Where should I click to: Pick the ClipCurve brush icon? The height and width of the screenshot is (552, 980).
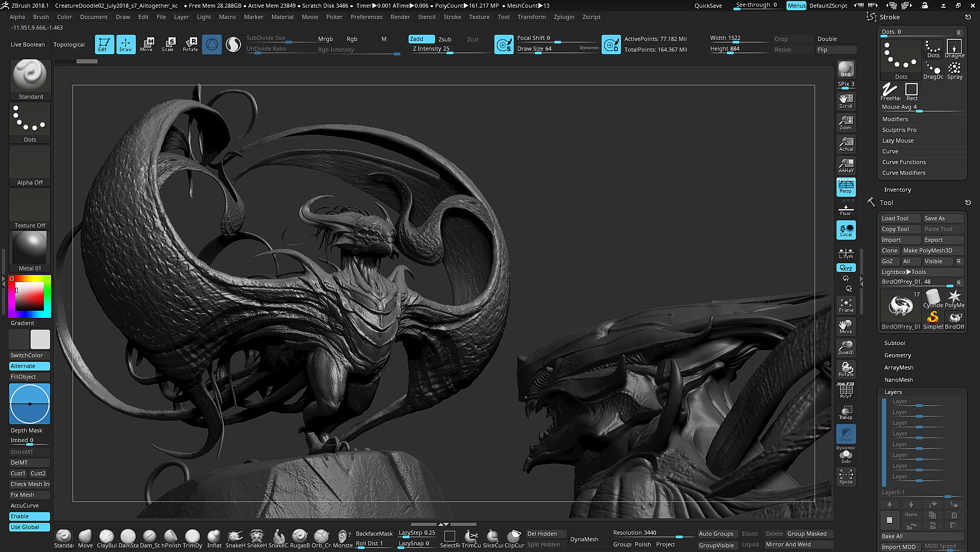(514, 539)
